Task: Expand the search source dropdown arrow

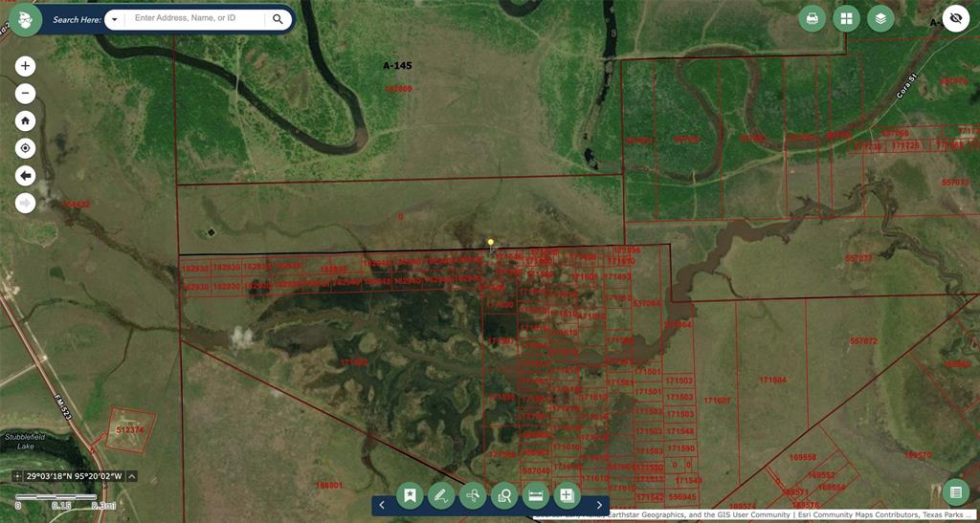Action: (x=114, y=19)
